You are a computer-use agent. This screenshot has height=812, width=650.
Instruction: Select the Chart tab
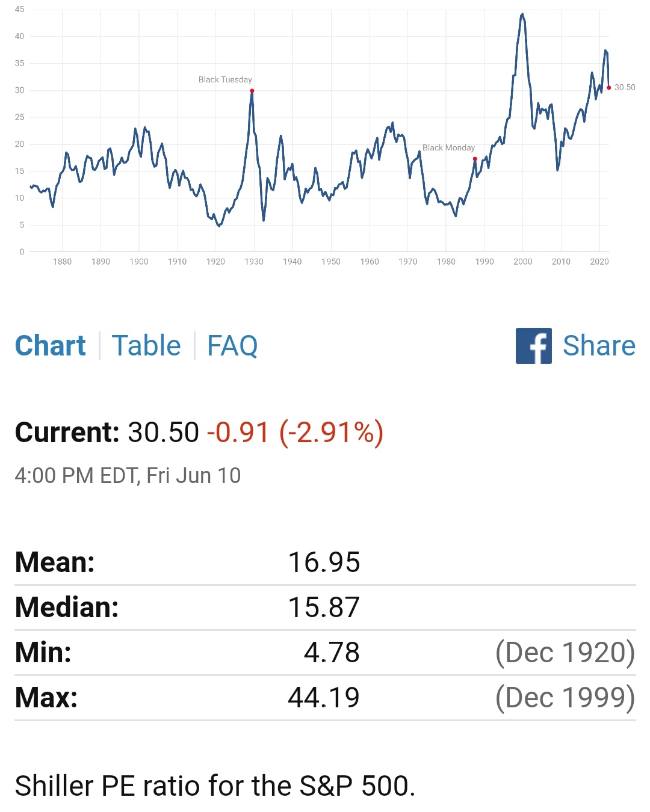[x=51, y=346]
